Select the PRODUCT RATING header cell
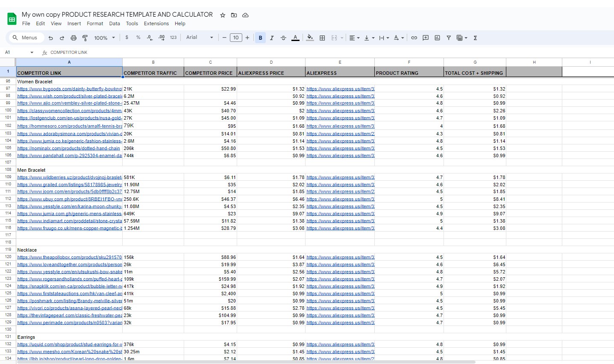The height and width of the screenshot is (364, 614). pos(409,72)
